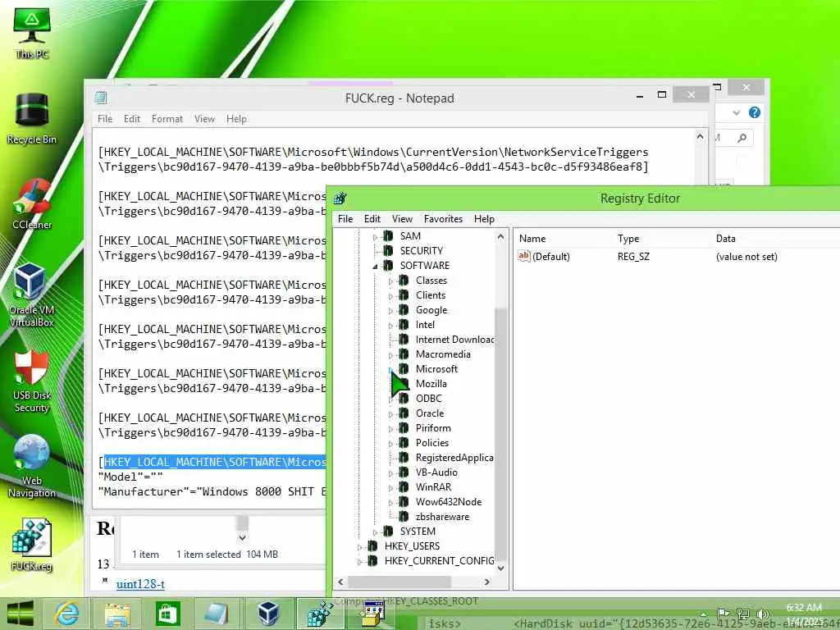Open Notepad Format menu
Screen dimensions: 840x630
point(167,119)
